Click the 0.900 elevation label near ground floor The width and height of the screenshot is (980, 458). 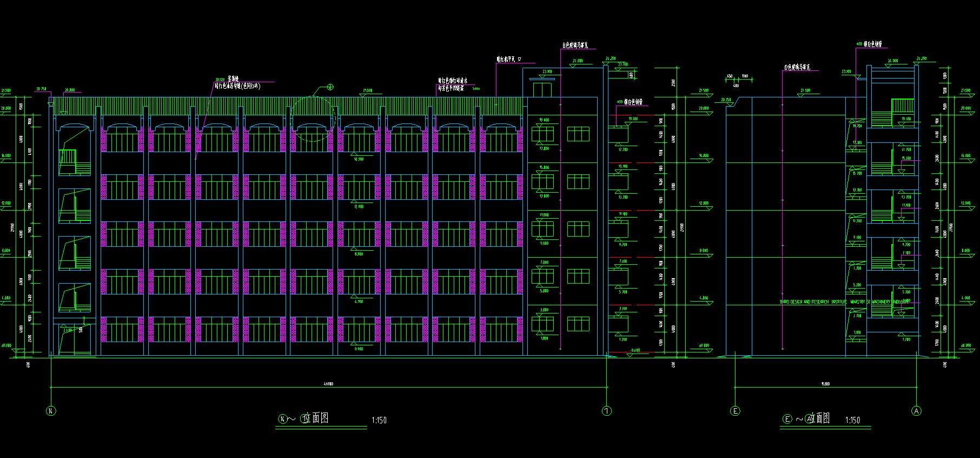tap(358, 349)
